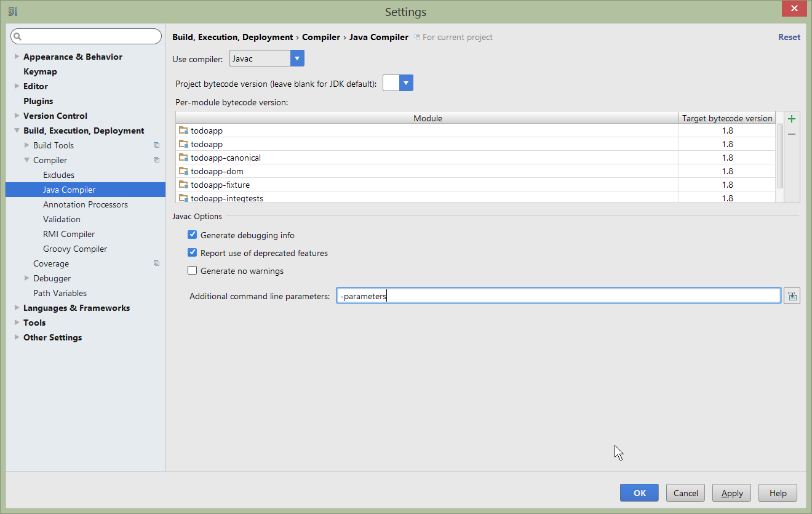Disable Generate debugging info checkbox
The image size is (812, 514).
pyautogui.click(x=193, y=235)
